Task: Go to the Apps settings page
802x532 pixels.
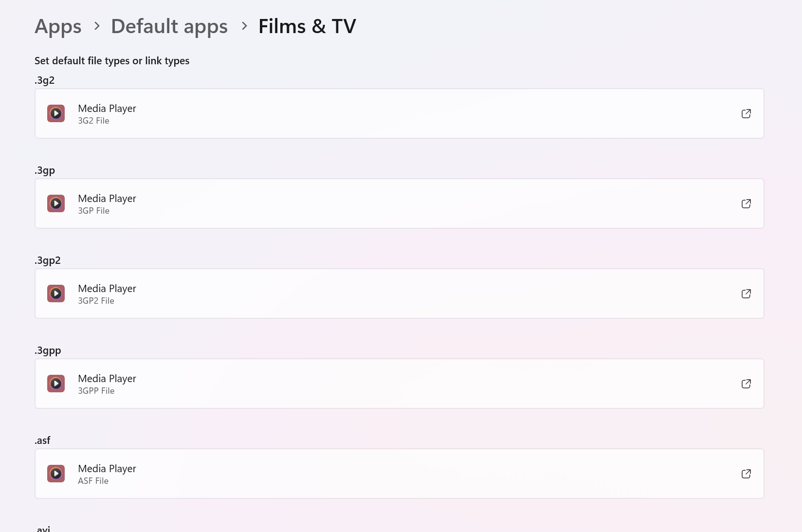Action: click(x=57, y=26)
